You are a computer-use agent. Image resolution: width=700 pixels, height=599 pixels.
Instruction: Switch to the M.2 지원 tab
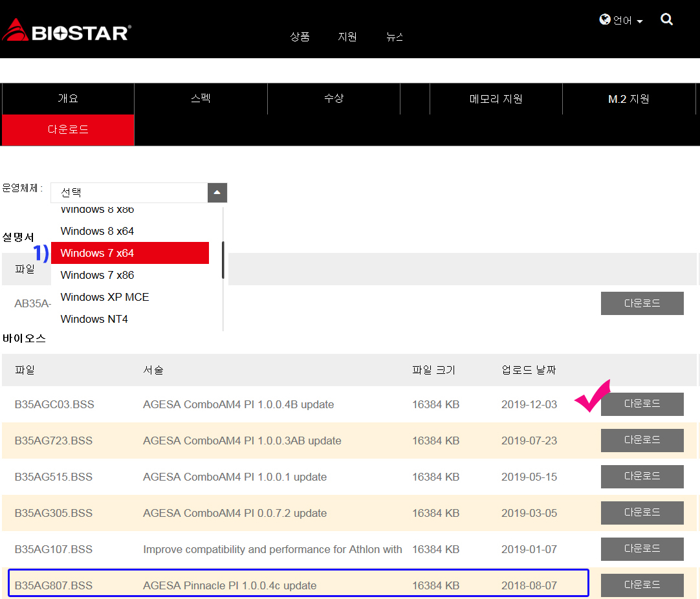tap(629, 98)
